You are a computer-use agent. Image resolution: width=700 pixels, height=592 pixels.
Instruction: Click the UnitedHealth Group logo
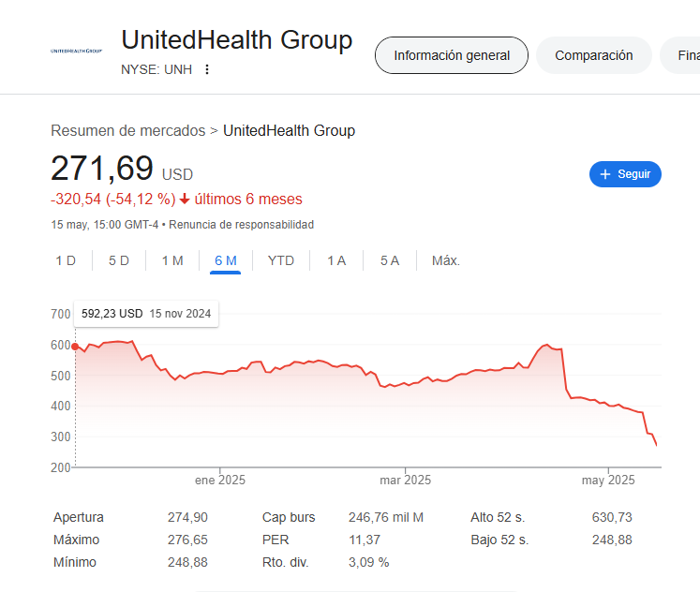pyautogui.click(x=76, y=51)
